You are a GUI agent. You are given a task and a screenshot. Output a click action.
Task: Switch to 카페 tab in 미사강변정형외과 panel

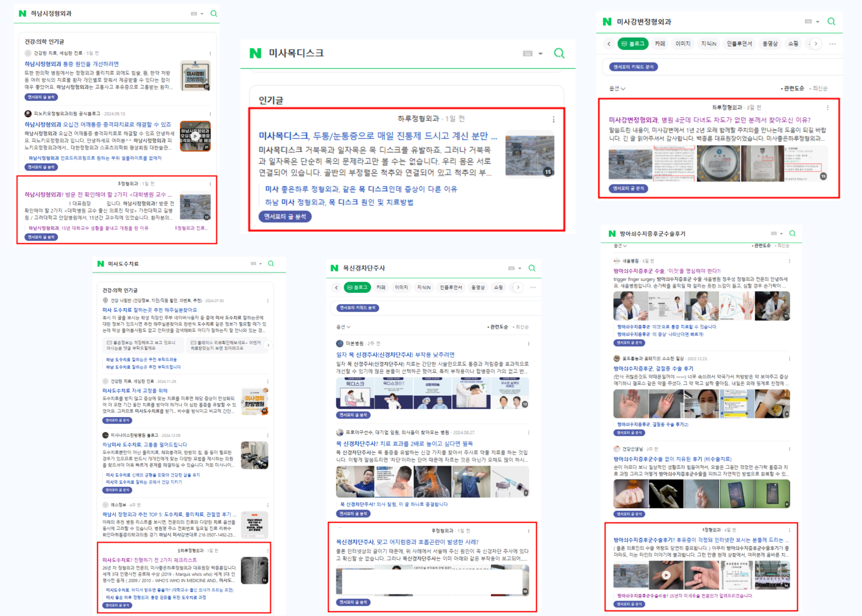click(660, 44)
